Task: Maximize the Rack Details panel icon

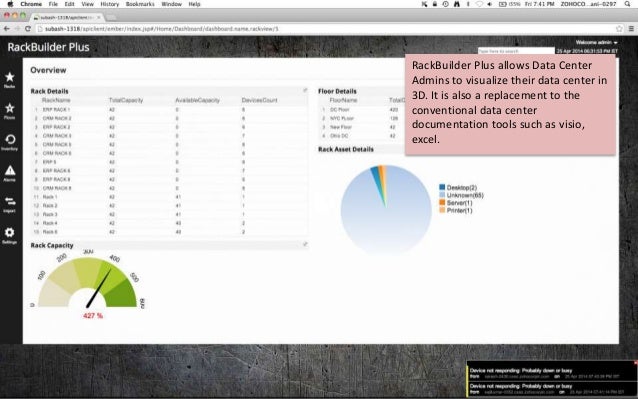Action: [x=305, y=90]
